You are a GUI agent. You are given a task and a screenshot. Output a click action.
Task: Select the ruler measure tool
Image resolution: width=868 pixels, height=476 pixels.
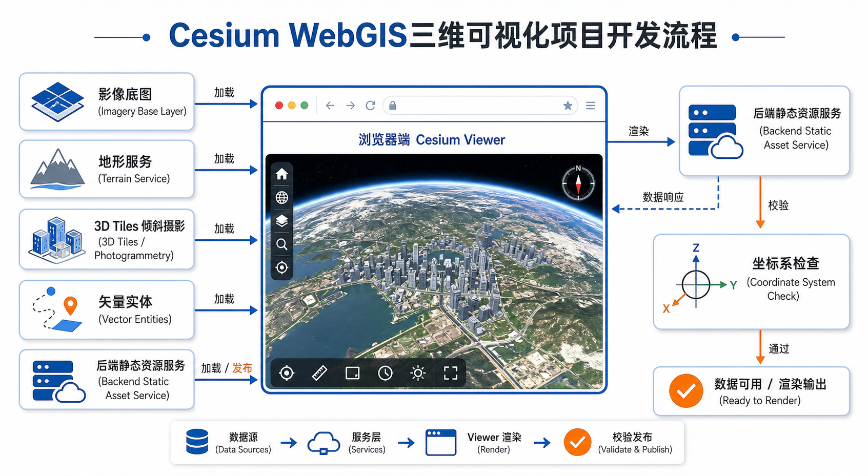319,373
